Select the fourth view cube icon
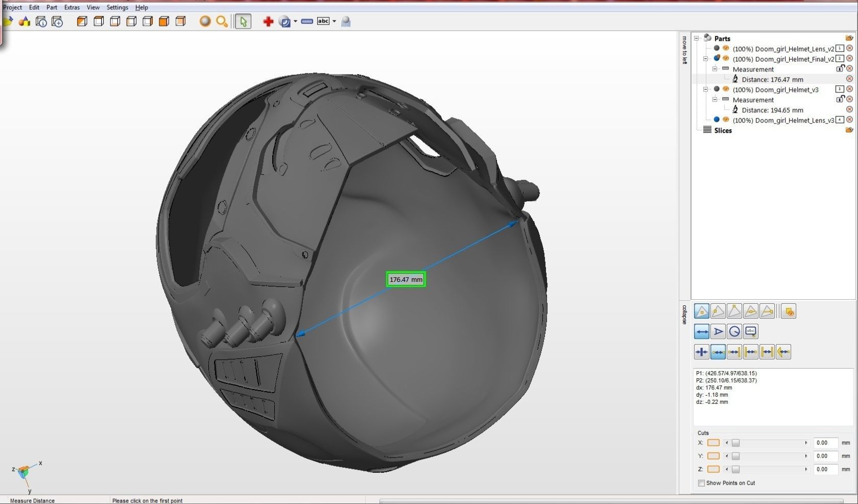This screenshot has width=858, height=504. 131,21
